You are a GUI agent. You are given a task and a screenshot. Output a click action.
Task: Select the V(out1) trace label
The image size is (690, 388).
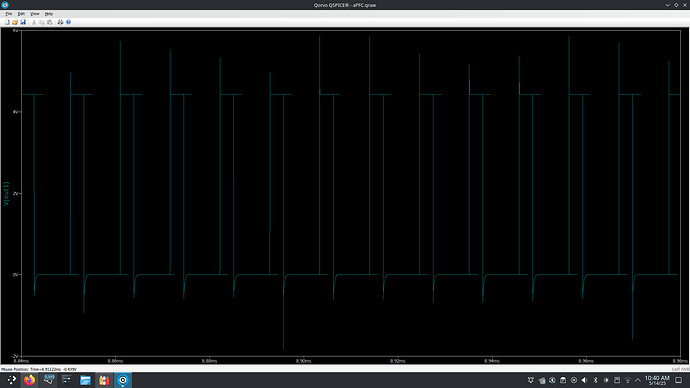pos(6,194)
